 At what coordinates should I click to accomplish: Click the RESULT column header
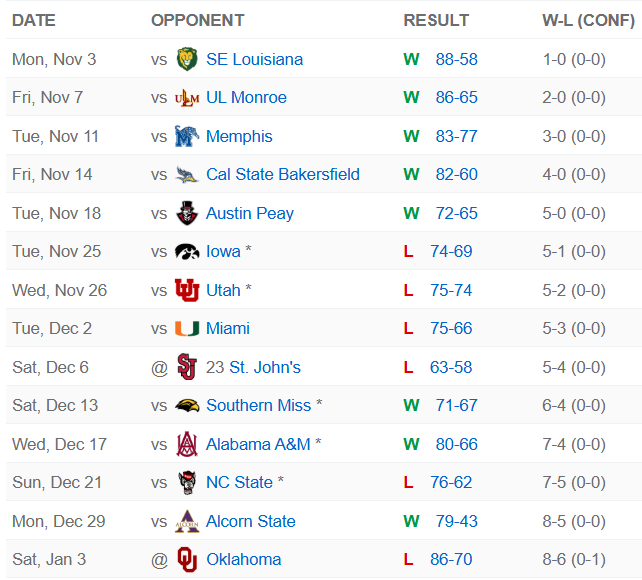pos(436,20)
